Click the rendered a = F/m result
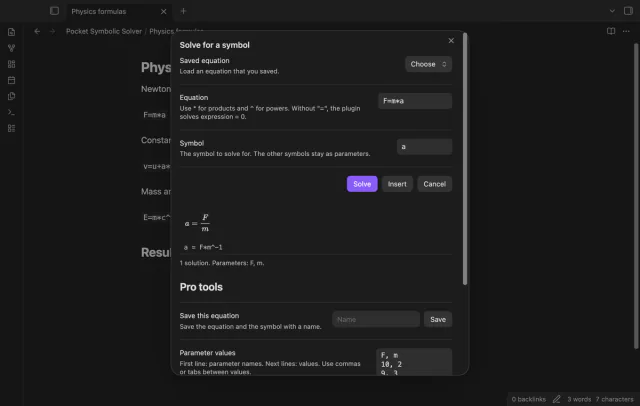Viewport: 640px width, 406px height. point(197,223)
